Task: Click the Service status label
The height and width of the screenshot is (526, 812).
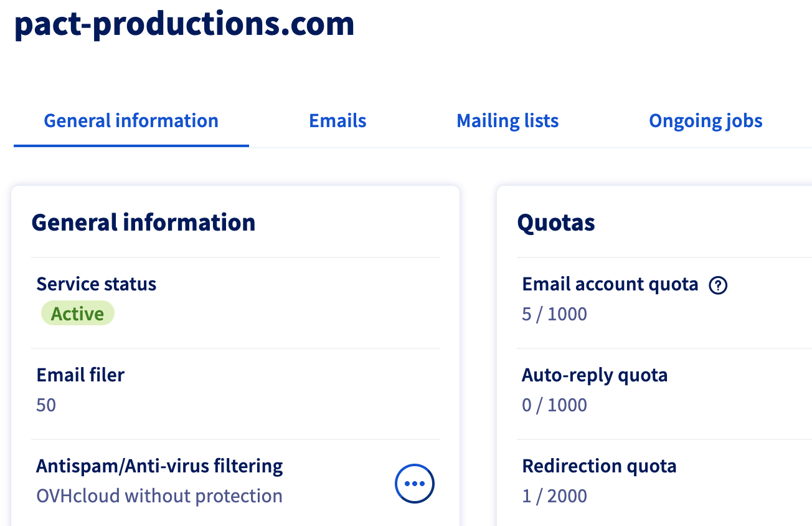Action: (x=97, y=284)
